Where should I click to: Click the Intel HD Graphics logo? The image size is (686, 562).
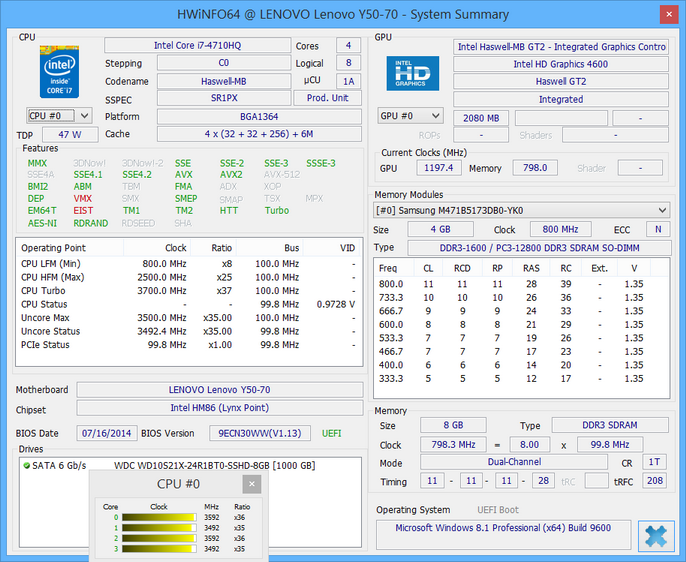click(x=413, y=73)
